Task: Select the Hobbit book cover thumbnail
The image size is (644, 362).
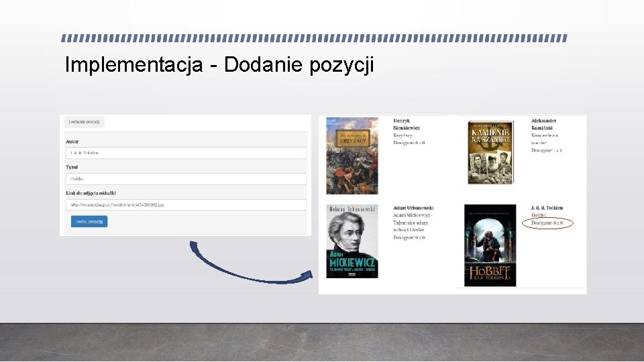Action: click(490, 245)
